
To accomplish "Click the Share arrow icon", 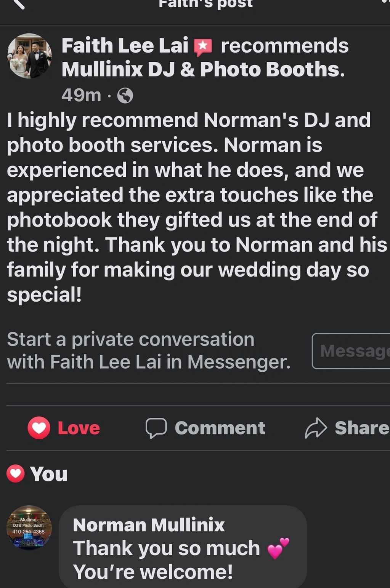I will [316, 428].
